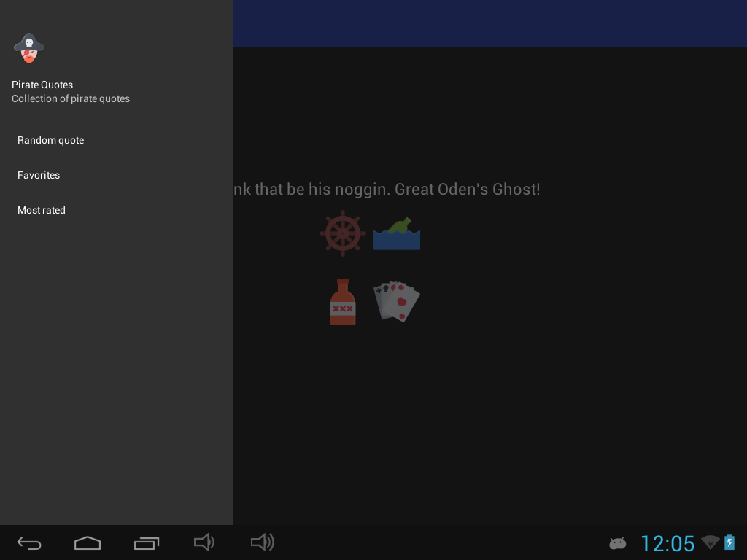Click the quote text mentioning Oden's Ghost

pos(387,189)
